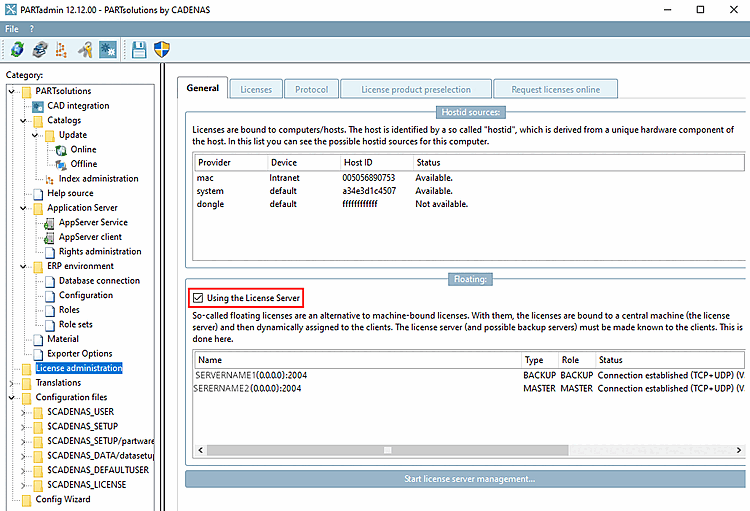Click the Config Wizard folder icon
Screen dimensions: 750x511
(x=27, y=500)
